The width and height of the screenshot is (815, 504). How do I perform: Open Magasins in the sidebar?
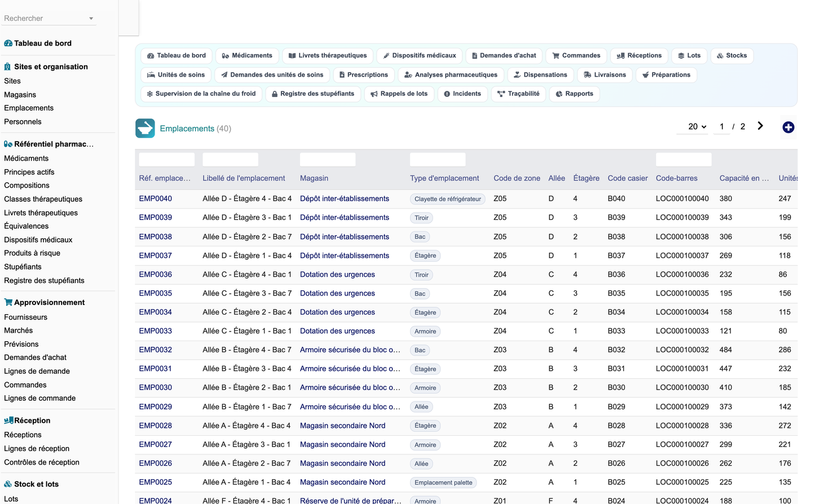(x=20, y=95)
